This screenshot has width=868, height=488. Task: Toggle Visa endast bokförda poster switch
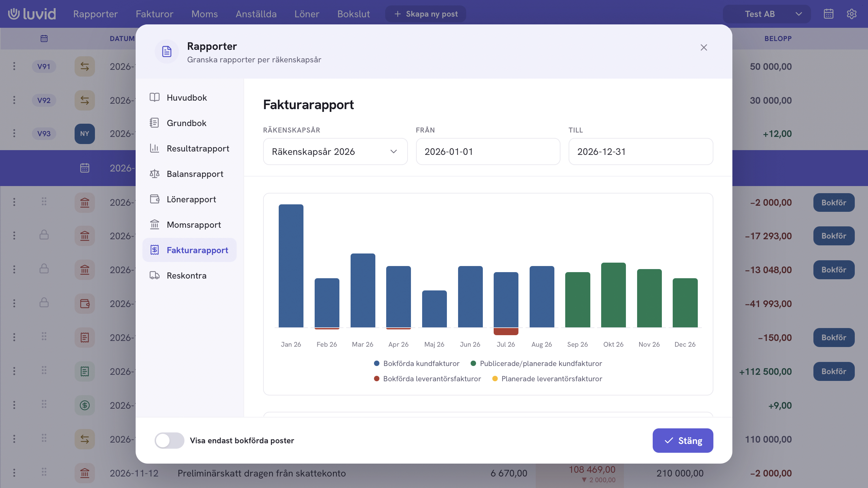170,441
